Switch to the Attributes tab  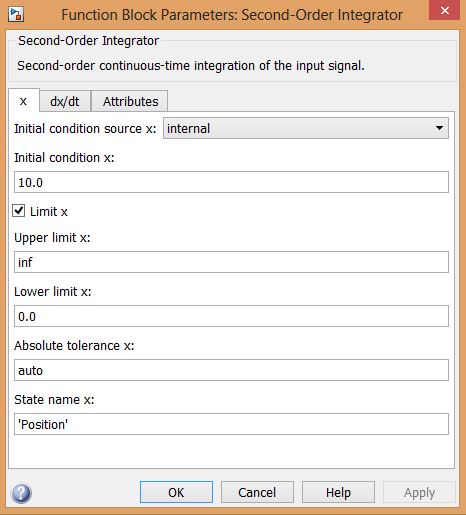coord(130,101)
